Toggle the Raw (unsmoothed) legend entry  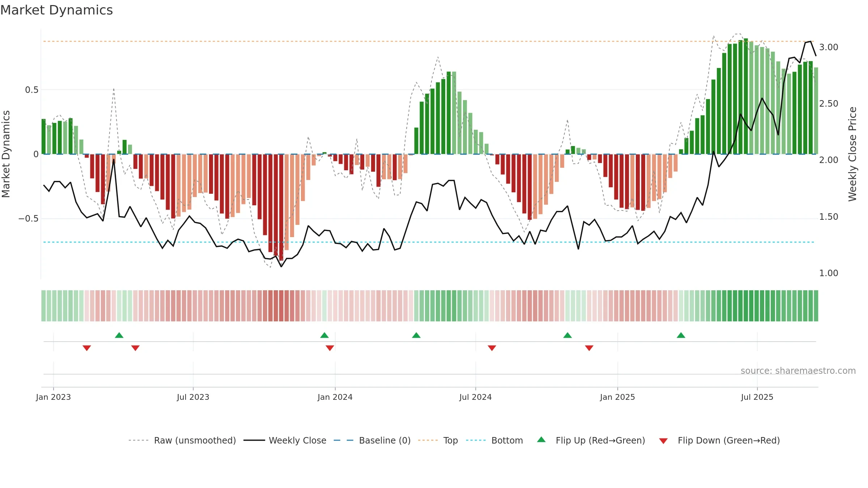(x=182, y=440)
